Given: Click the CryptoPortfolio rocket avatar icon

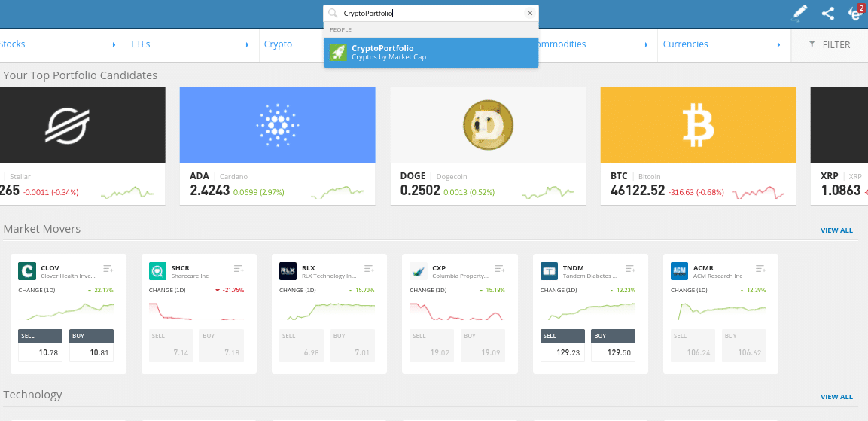Looking at the screenshot, I should pos(338,52).
